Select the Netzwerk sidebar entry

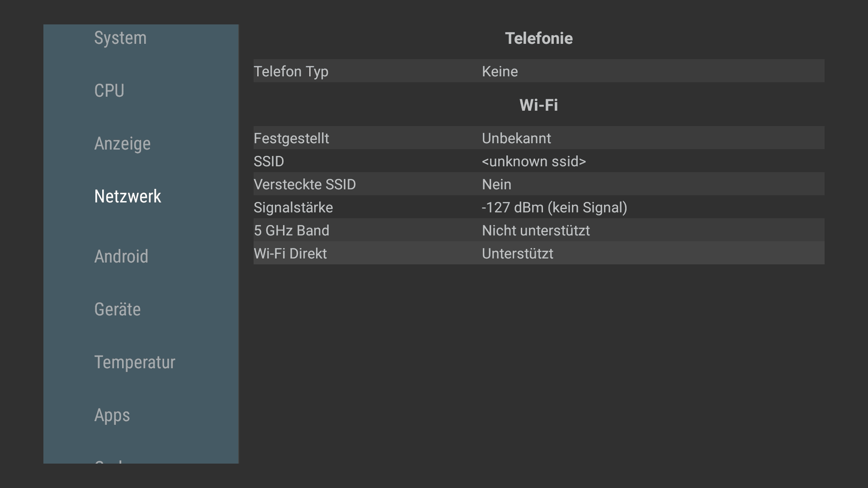tap(127, 197)
